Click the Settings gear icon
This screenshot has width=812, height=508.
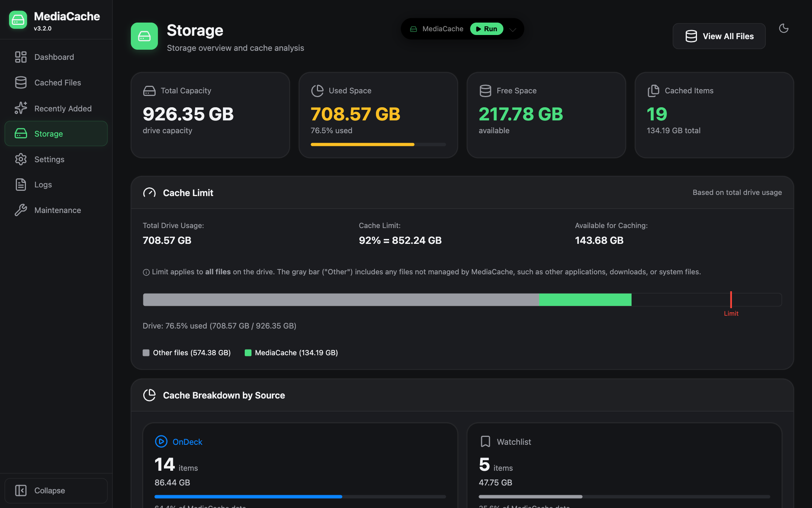pyautogui.click(x=21, y=159)
